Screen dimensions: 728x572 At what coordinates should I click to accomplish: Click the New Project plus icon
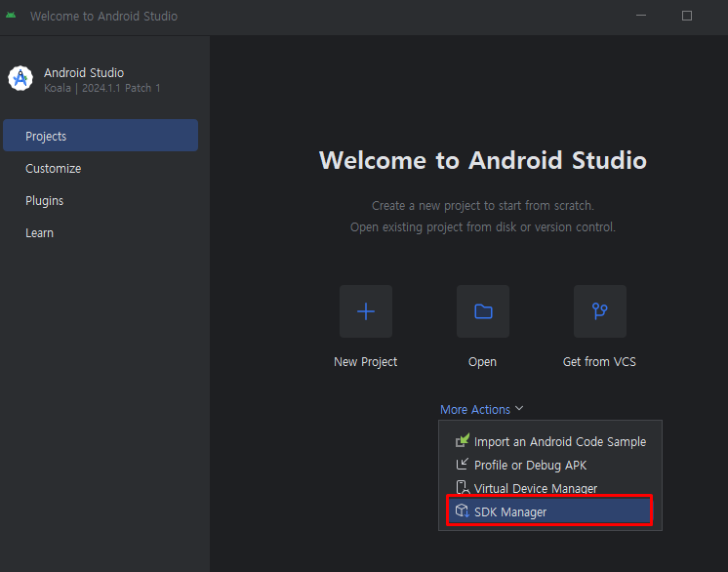(366, 311)
